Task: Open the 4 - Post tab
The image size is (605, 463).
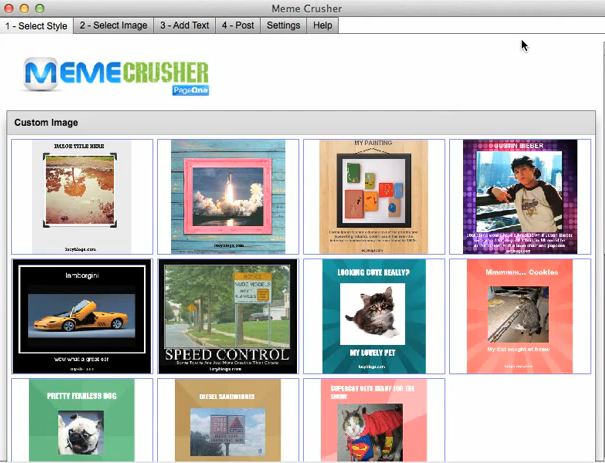Action: (238, 25)
